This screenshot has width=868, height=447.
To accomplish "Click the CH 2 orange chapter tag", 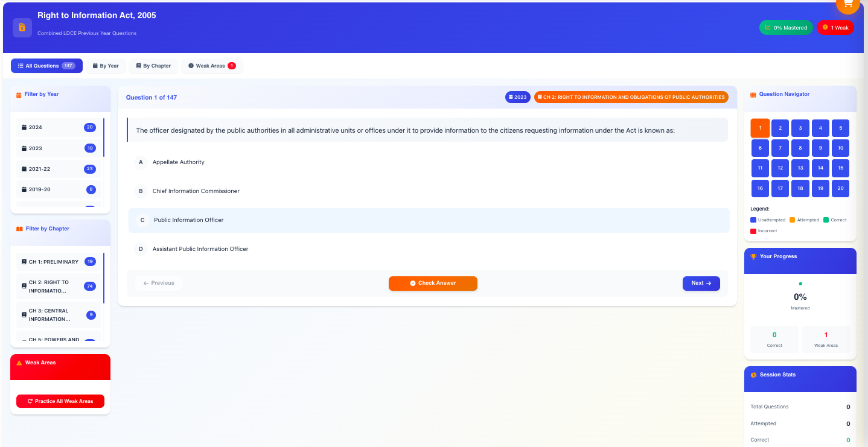I will [631, 97].
